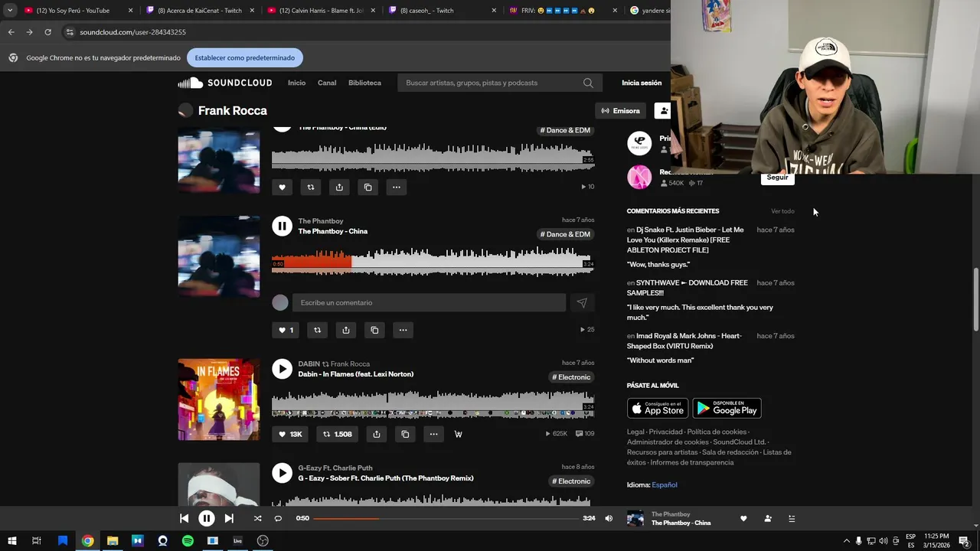The width and height of the screenshot is (980, 551).
Task: Open Biblioteca in SoundCloud header
Action: pos(364,83)
